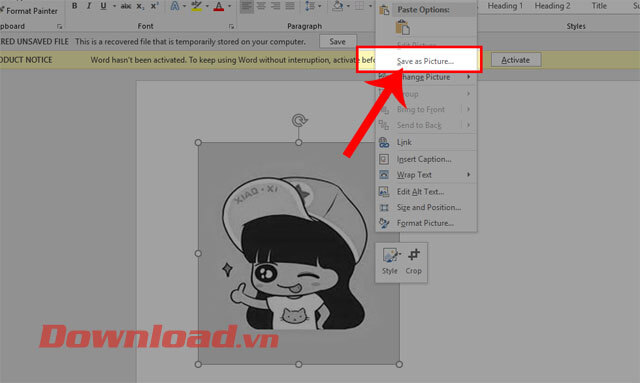Click the Activate button
The height and width of the screenshot is (383, 640).
516,60
